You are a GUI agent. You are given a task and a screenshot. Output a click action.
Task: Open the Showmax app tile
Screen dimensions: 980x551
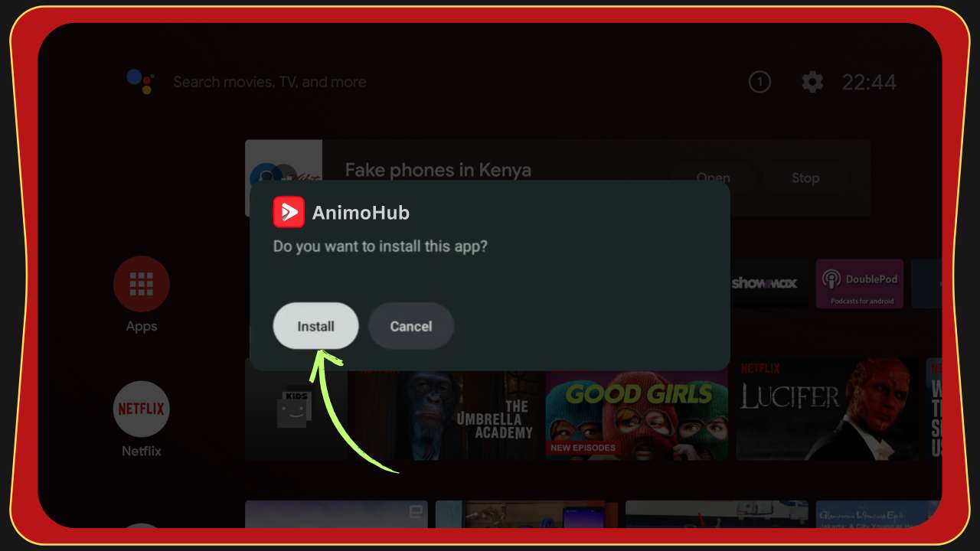[766, 283]
